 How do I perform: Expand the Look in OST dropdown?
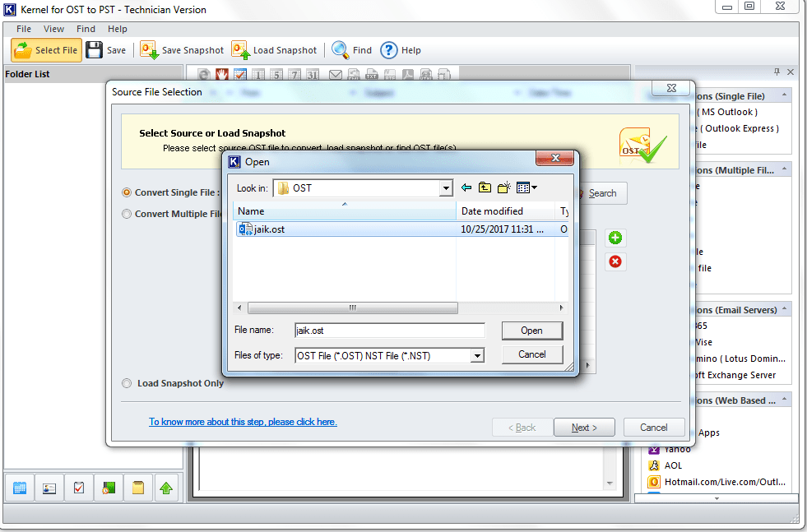[446, 188]
